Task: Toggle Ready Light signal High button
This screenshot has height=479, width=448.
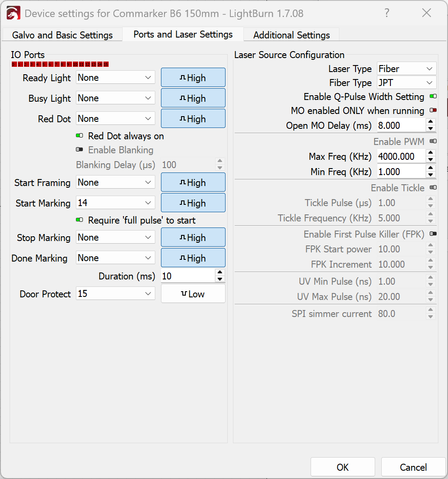Action: 193,78
